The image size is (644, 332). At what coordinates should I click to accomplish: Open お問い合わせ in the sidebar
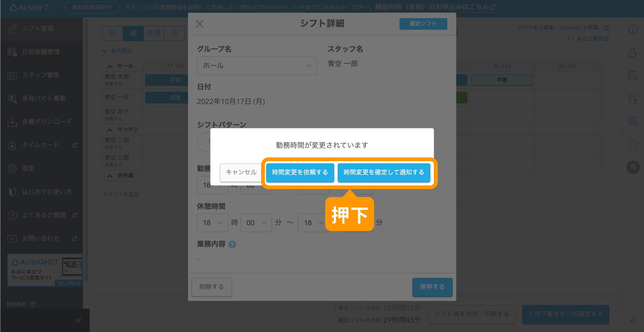pyautogui.click(x=41, y=238)
